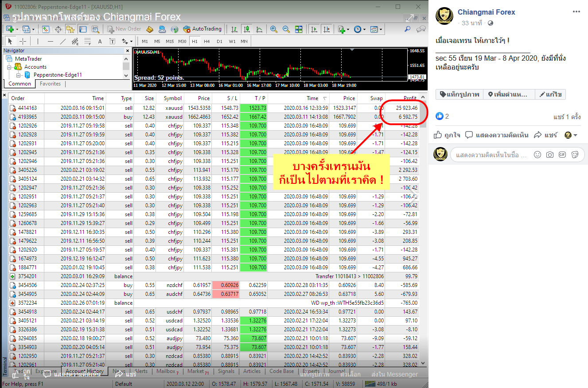
Task: Open the Market tab in Terminal
Action: [198, 372]
